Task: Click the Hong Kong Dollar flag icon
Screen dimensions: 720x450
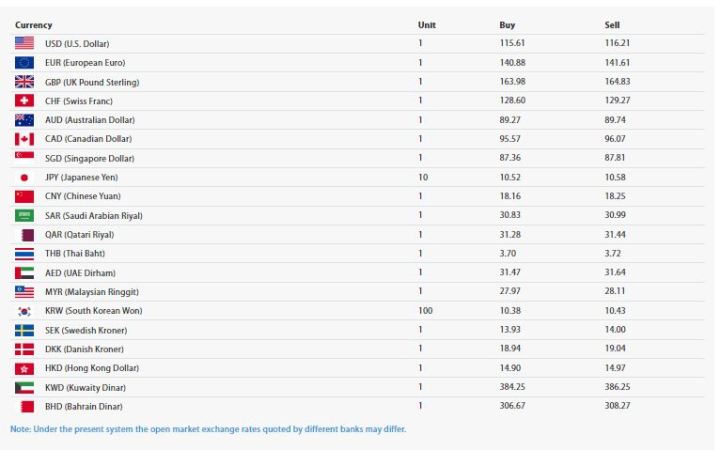Action: click(25, 368)
